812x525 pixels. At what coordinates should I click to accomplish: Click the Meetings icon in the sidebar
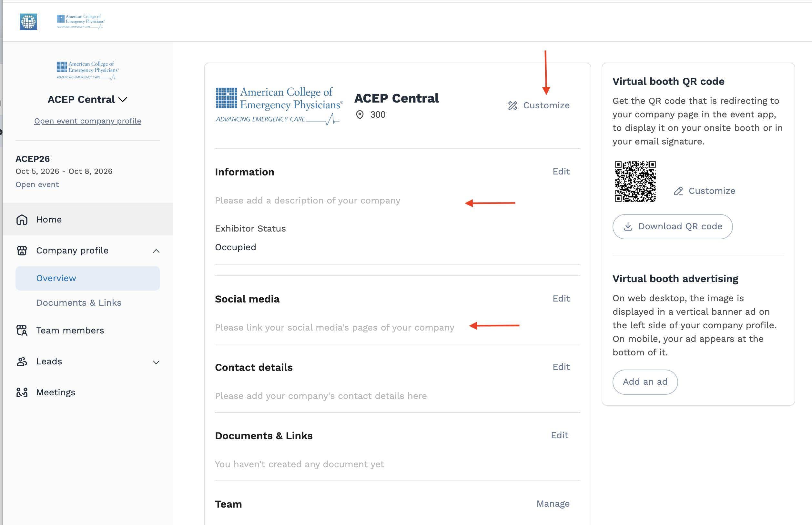[22, 392]
